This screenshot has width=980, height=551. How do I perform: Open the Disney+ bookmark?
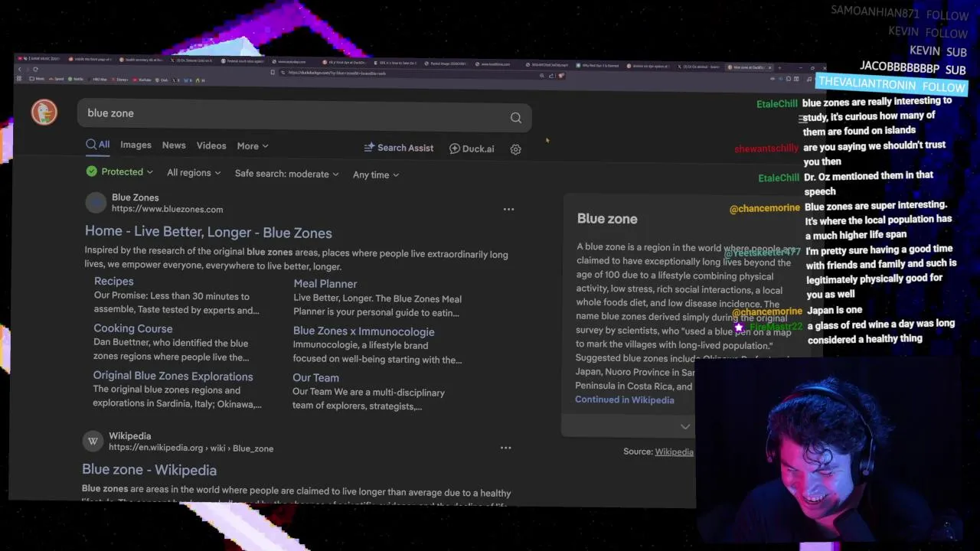(x=120, y=80)
